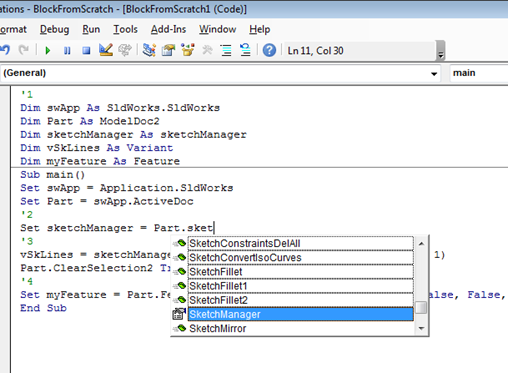The image size is (508, 373).
Task: Open the Add-Ins menu
Action: 168,29
